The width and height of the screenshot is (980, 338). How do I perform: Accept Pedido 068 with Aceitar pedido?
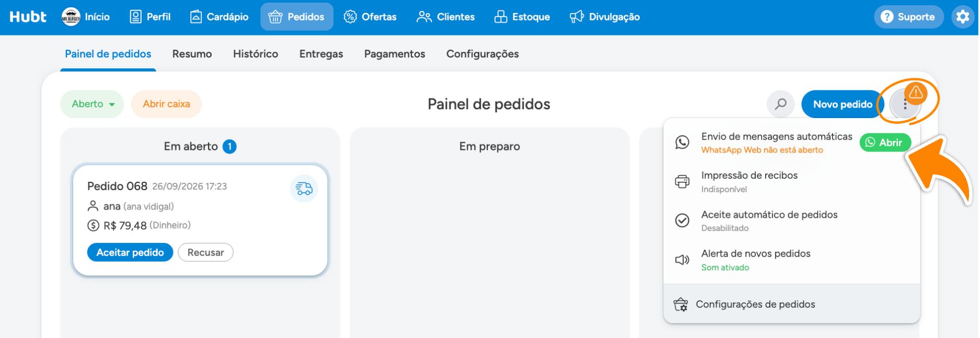click(130, 252)
